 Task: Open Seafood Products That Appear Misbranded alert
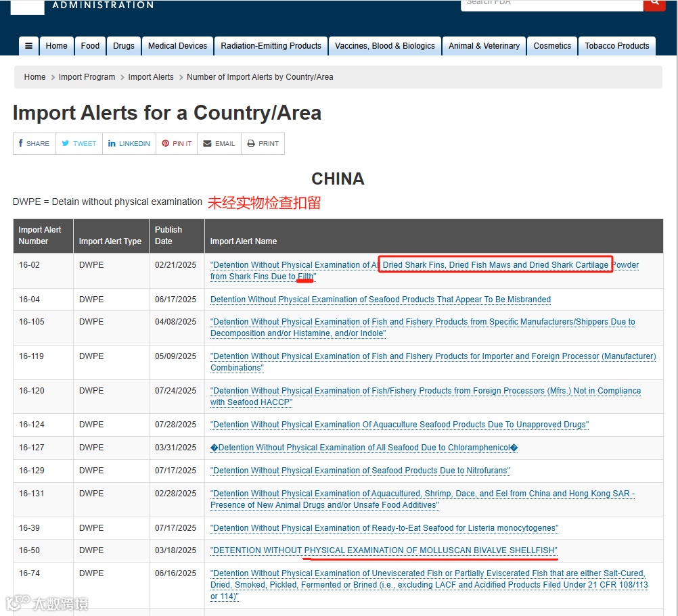coord(380,300)
